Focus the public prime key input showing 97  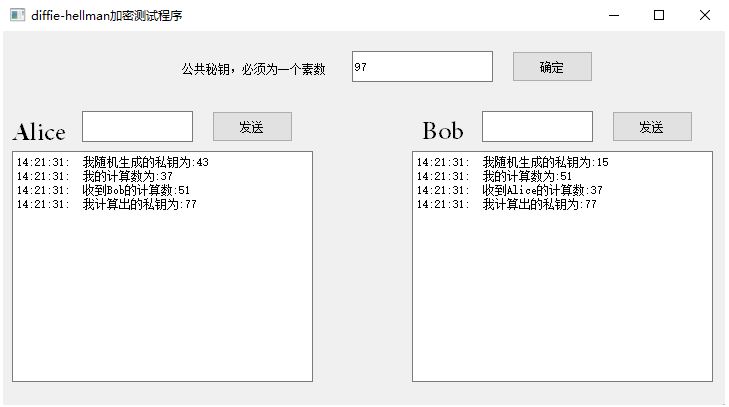(422, 67)
